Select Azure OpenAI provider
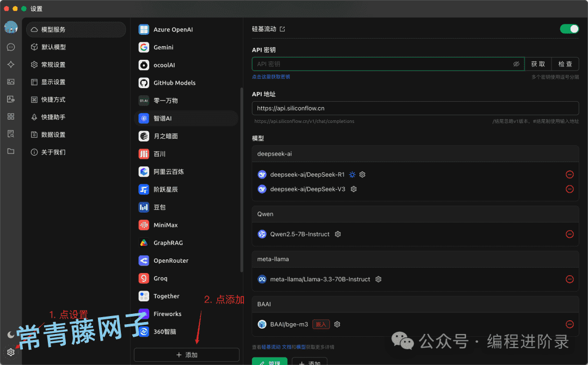The image size is (588, 365). tap(186, 29)
